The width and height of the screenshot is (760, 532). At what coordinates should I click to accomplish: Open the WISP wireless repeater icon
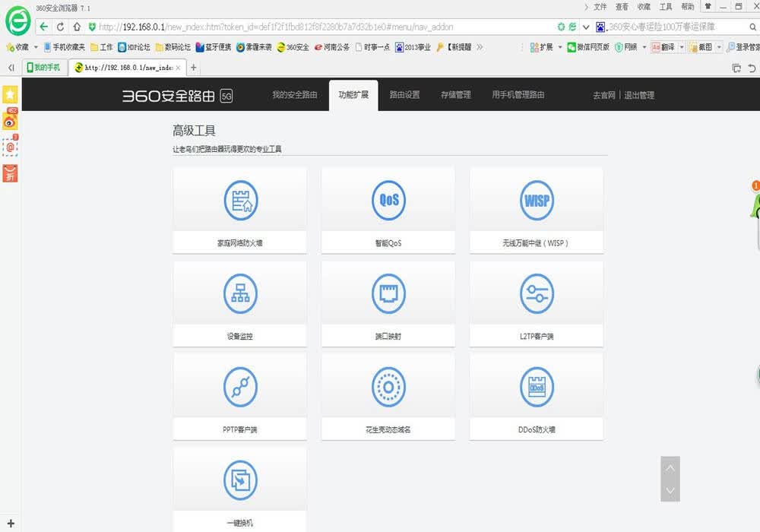(537, 200)
